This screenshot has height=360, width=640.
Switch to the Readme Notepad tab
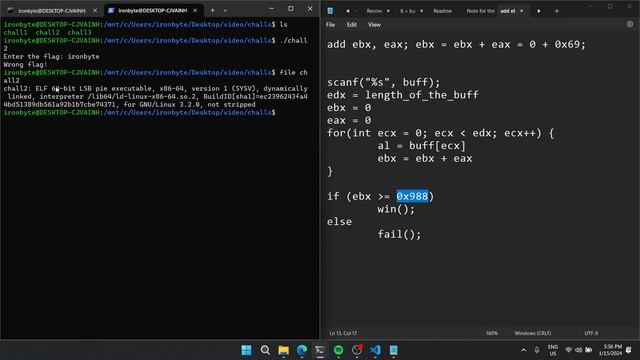point(442,11)
